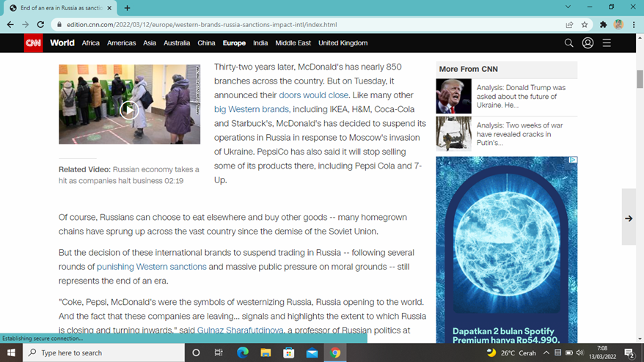Open the volume control in system tray
The height and width of the screenshot is (362, 644).
click(580, 352)
